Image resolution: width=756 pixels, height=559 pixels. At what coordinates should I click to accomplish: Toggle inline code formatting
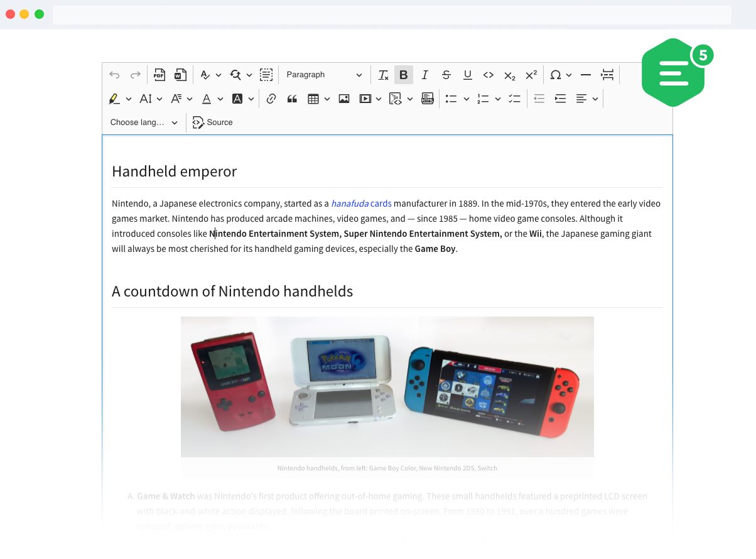[x=489, y=75]
